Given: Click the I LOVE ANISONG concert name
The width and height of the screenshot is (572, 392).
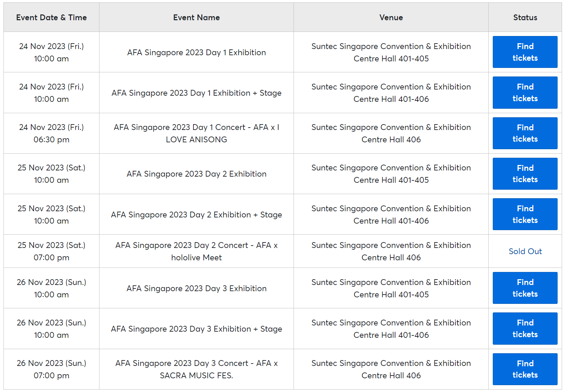Looking at the screenshot, I should click(196, 133).
